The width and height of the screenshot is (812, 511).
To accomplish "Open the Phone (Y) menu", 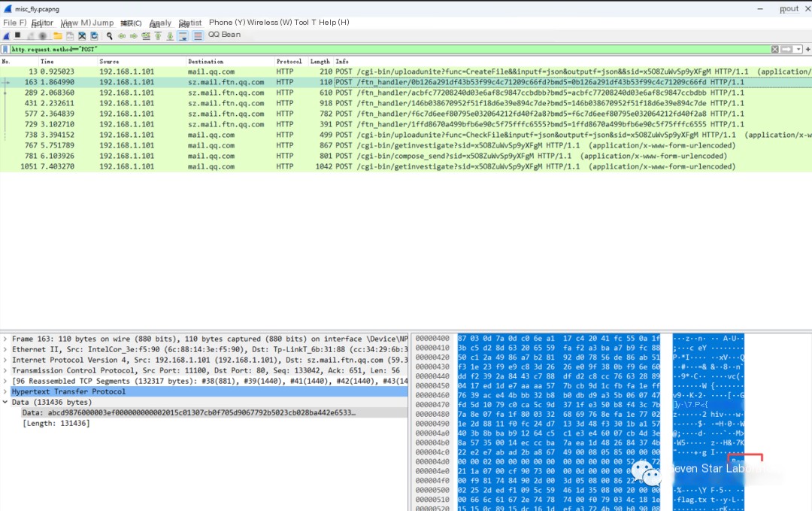I will coord(227,23).
